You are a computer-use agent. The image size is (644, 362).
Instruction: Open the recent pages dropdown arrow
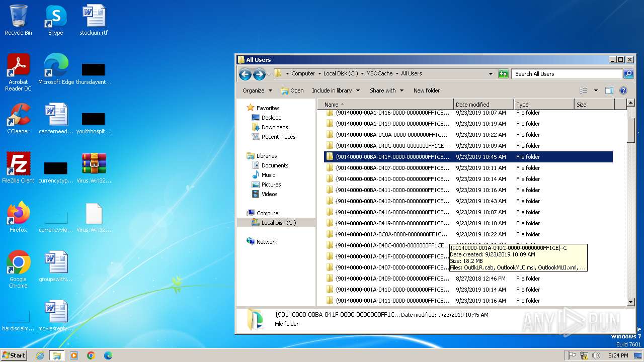tap(269, 74)
